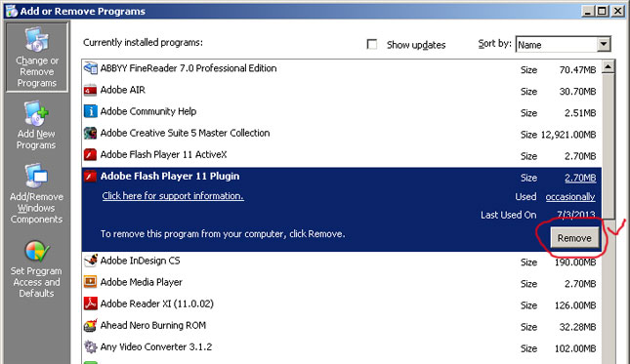Click the Adobe Media Player icon

coord(91,282)
